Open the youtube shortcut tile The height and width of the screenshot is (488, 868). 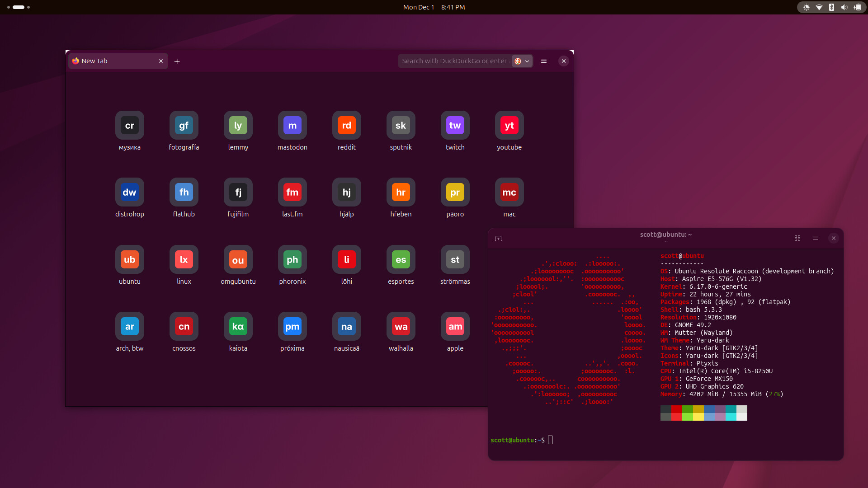(509, 126)
